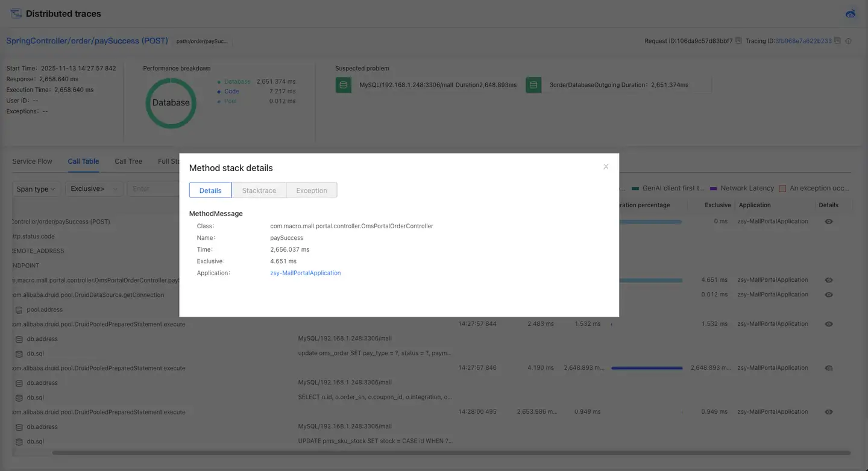View details eye icon for 0.012 ms row
Screen dimensions: 868x471
click(x=829, y=295)
